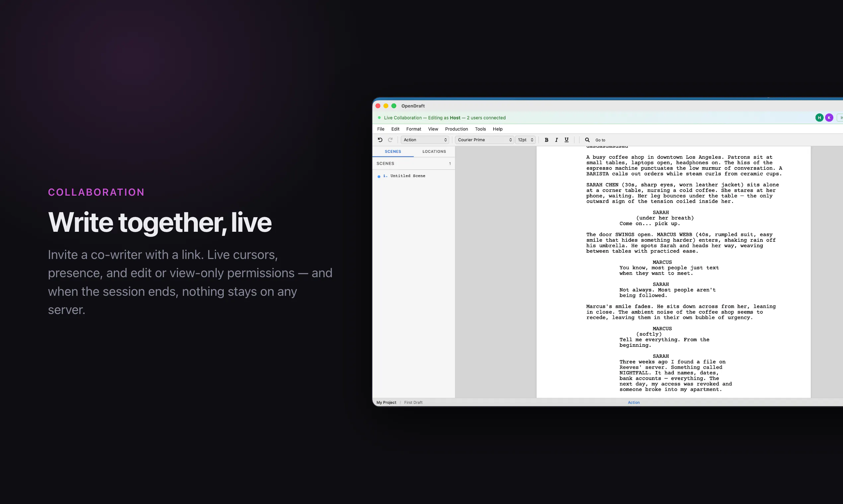Screen dimensions: 843x504
Task: Select the Untitled Scene entry
Action: click(x=414, y=176)
